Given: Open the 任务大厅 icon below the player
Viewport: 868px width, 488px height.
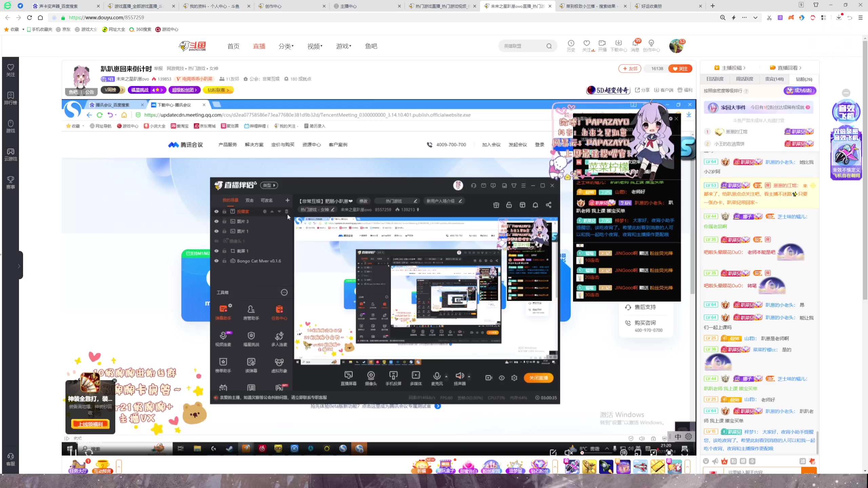Looking at the screenshot, I should [x=78, y=467].
